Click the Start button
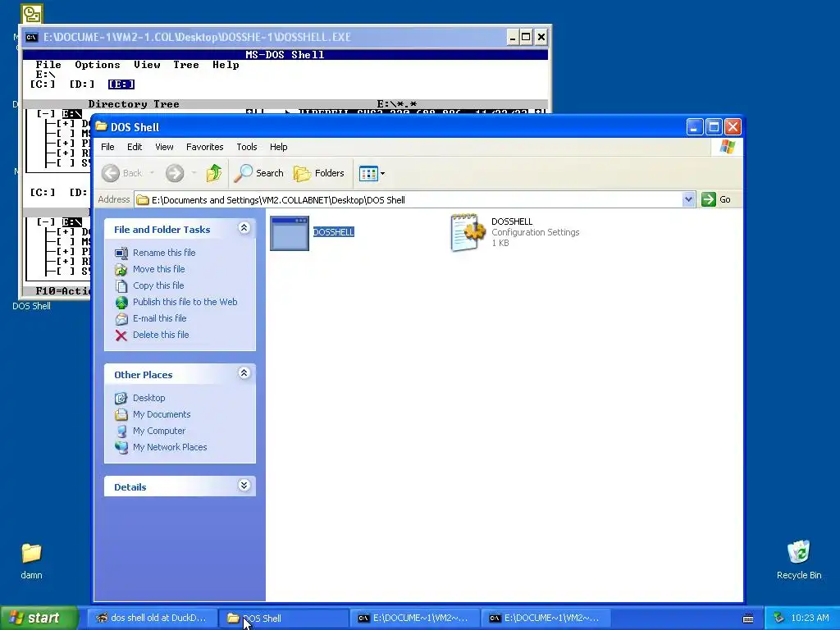The width and height of the screenshot is (840, 630). 39,618
